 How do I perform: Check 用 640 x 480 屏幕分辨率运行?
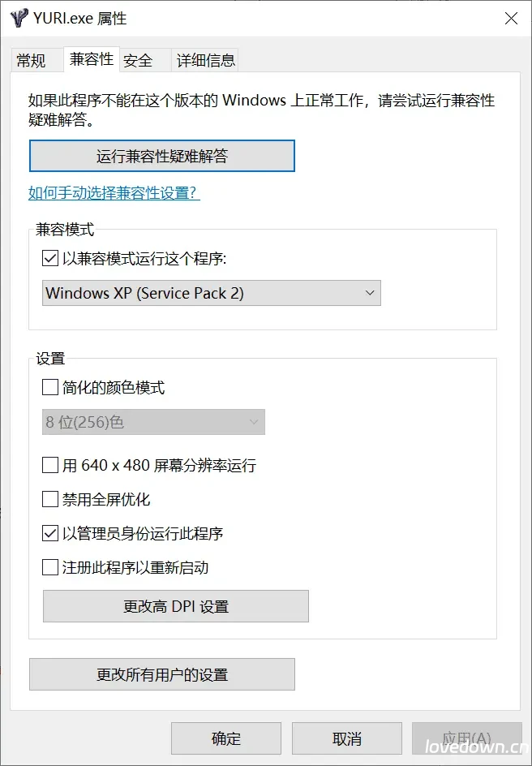pos(49,465)
